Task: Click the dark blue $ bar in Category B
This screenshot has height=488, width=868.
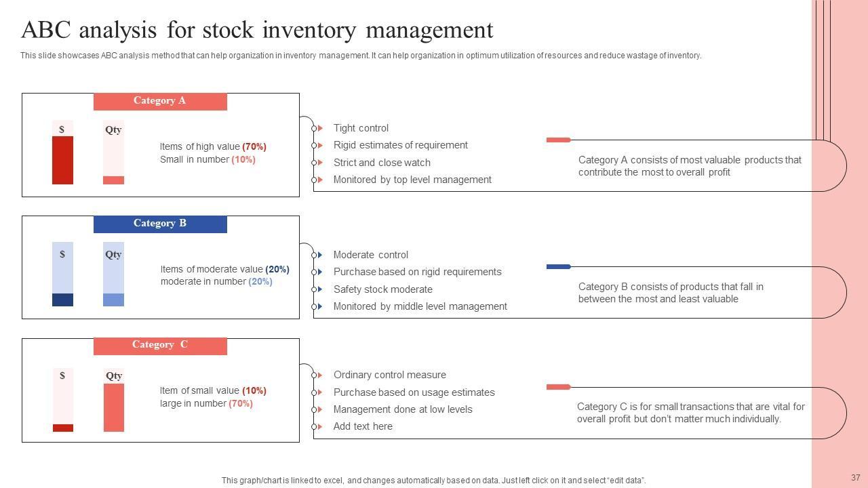Action: [62, 300]
